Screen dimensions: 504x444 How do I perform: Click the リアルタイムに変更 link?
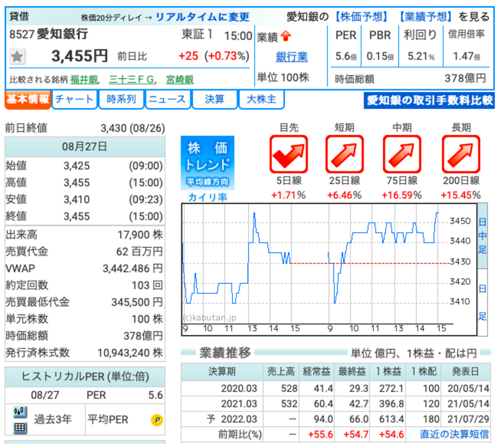coord(203,17)
